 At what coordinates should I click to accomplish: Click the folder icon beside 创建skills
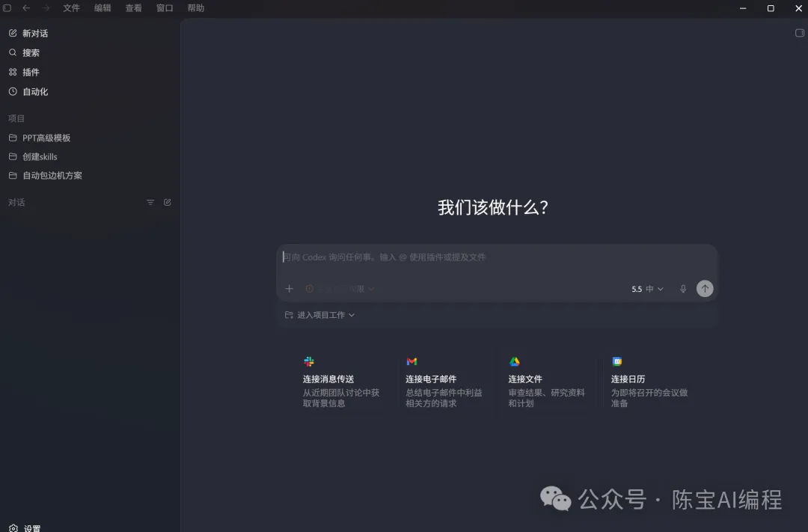13,156
